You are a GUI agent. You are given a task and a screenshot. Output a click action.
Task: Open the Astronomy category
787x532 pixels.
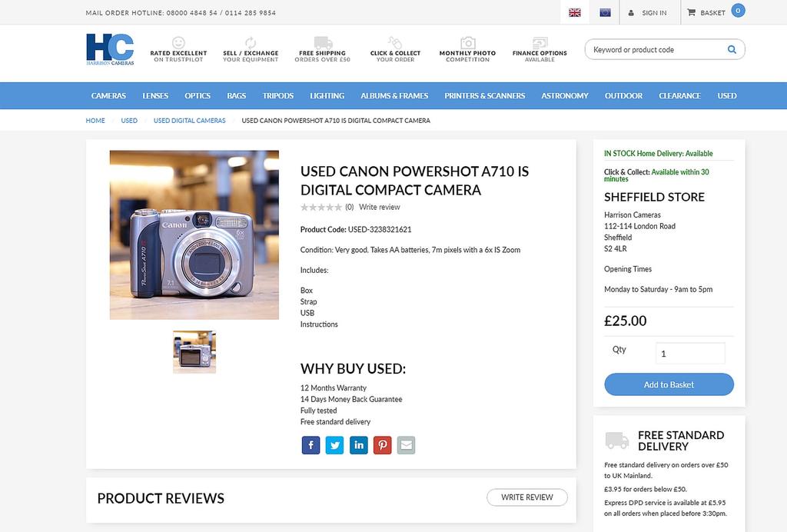point(565,96)
